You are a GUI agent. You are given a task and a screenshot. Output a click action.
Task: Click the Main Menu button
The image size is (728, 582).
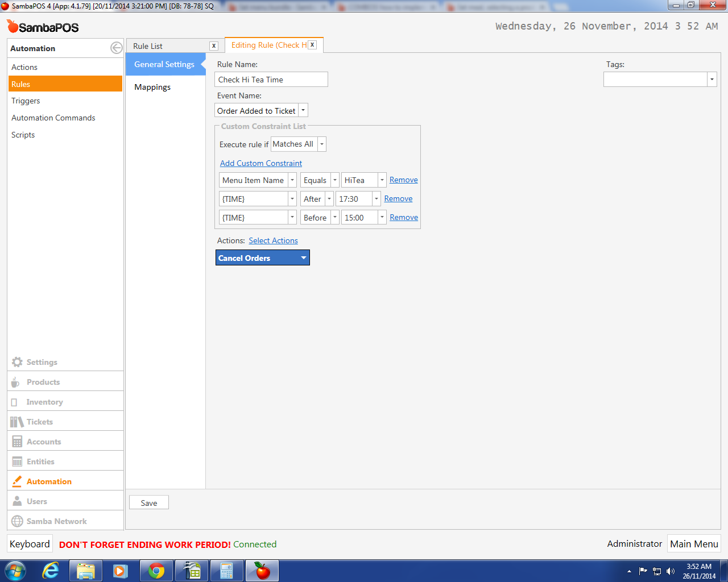pyautogui.click(x=694, y=544)
